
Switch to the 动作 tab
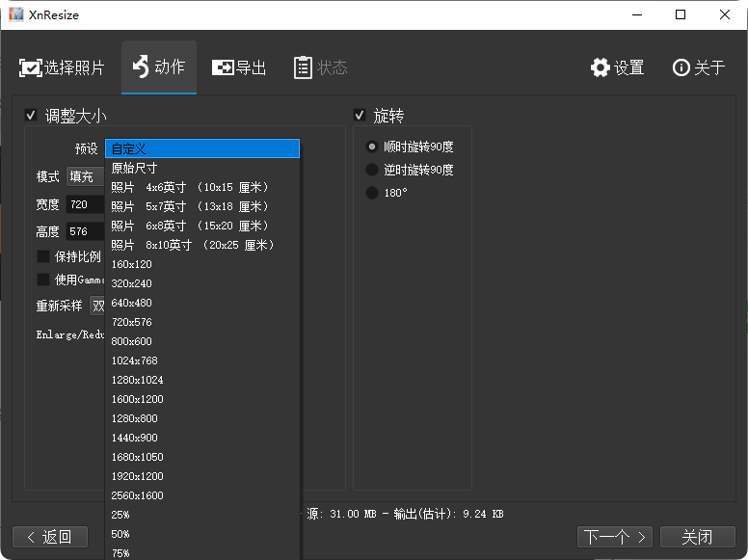159,67
